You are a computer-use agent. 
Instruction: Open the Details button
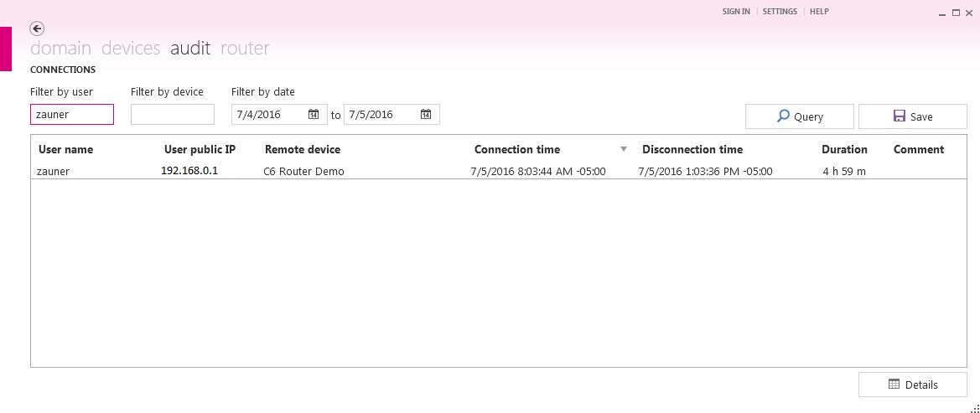click(x=912, y=385)
